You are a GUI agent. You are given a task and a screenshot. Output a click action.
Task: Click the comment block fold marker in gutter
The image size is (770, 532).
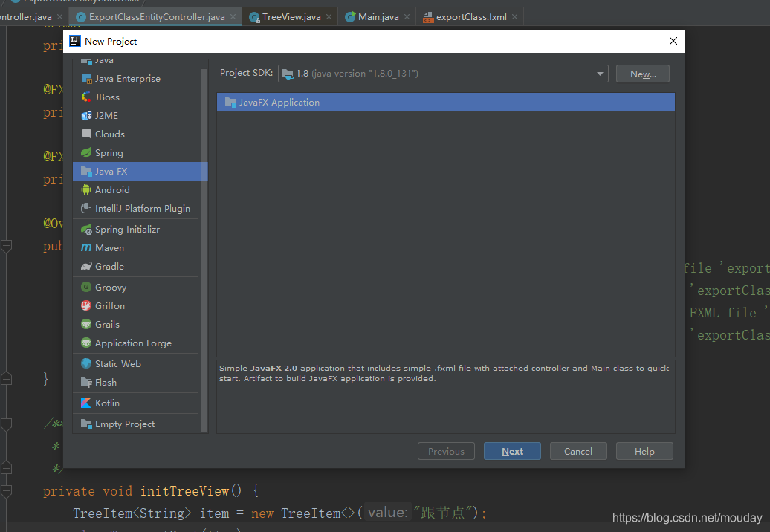point(7,424)
